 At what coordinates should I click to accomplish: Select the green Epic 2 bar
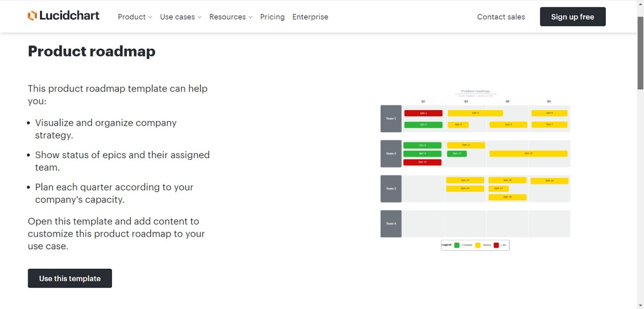point(423,125)
